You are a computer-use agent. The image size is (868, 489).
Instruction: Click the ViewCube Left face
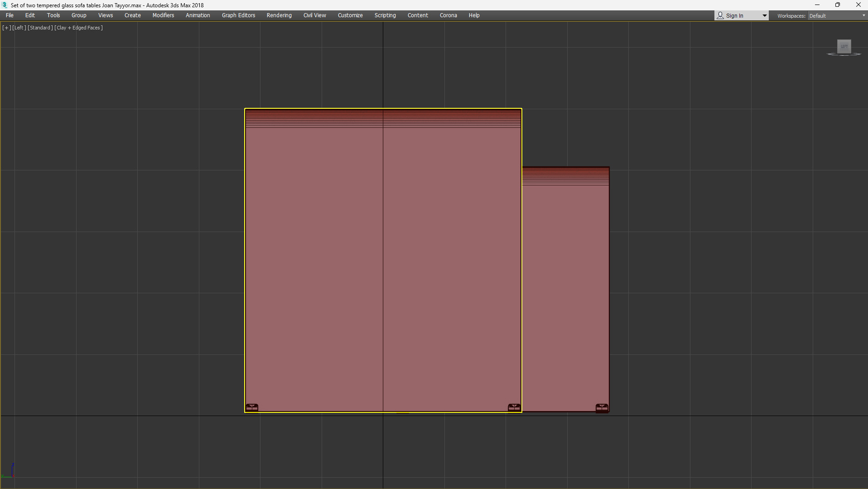pos(844,46)
